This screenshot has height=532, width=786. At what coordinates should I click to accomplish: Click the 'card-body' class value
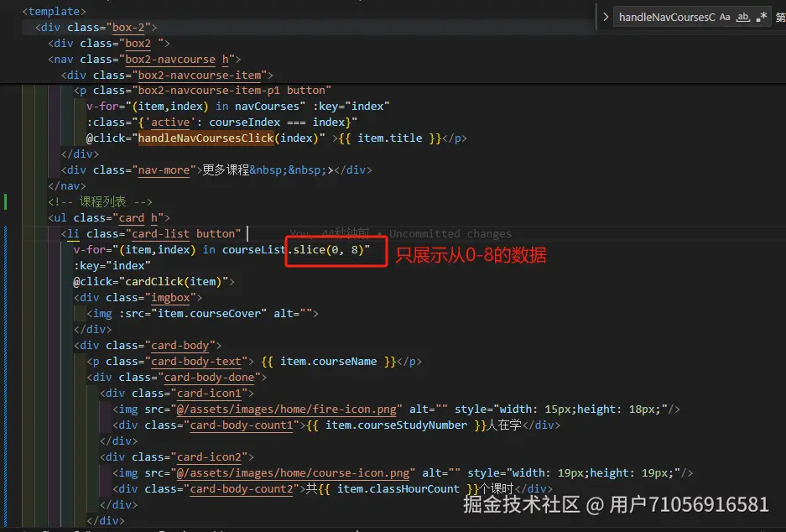point(180,346)
